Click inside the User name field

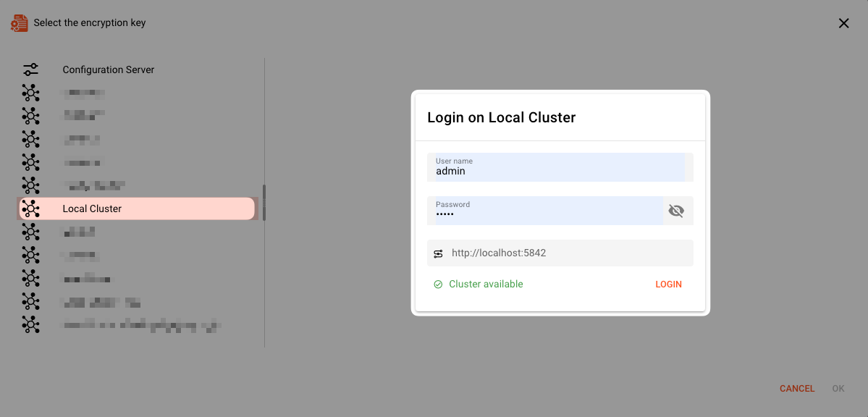[x=557, y=171]
